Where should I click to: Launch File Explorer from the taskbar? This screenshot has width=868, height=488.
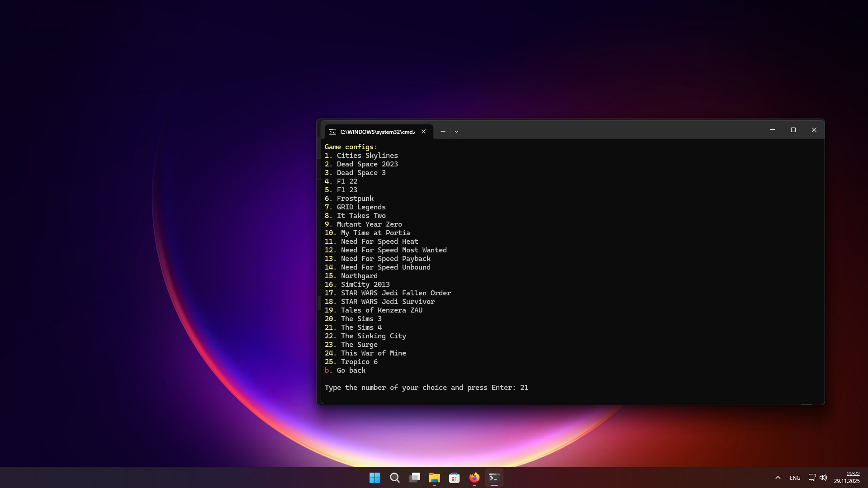(x=434, y=478)
